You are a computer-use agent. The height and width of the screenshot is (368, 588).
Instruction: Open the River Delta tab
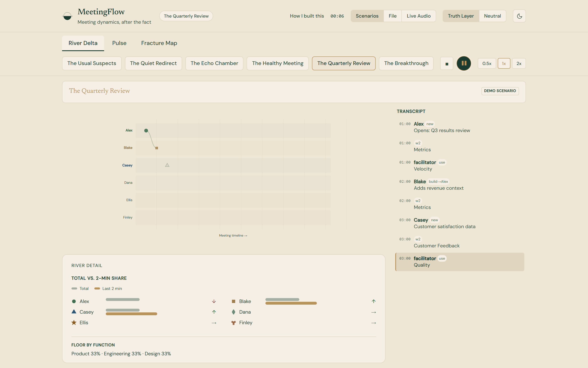coord(83,43)
